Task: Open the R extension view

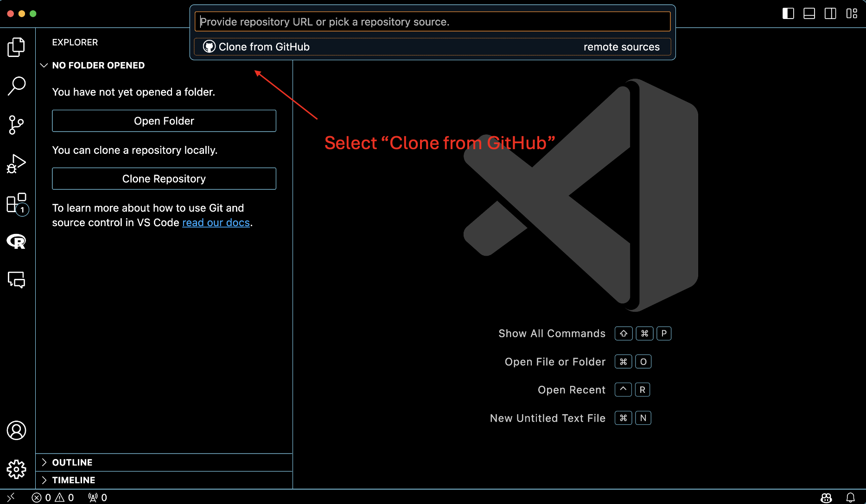Action: point(16,241)
